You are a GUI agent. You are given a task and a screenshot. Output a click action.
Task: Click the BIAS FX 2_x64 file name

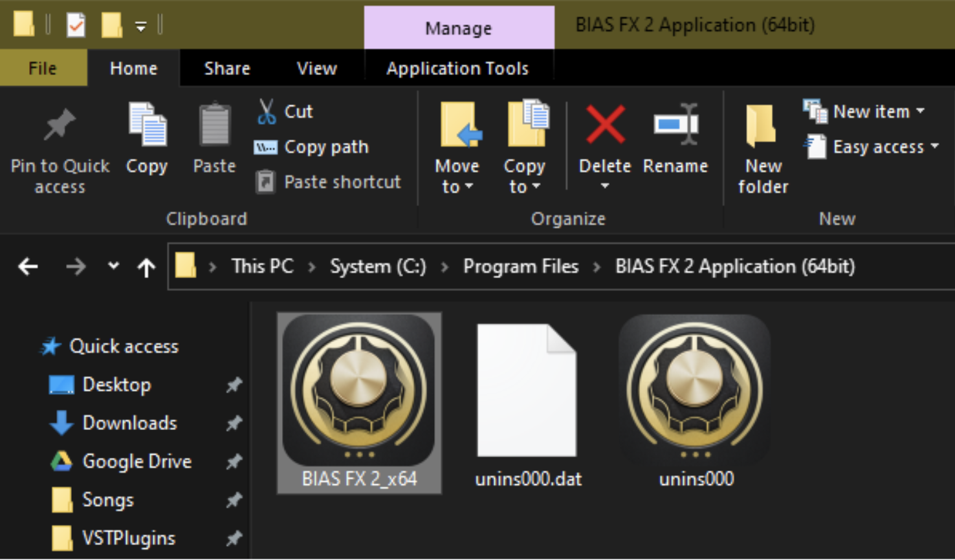(x=359, y=479)
